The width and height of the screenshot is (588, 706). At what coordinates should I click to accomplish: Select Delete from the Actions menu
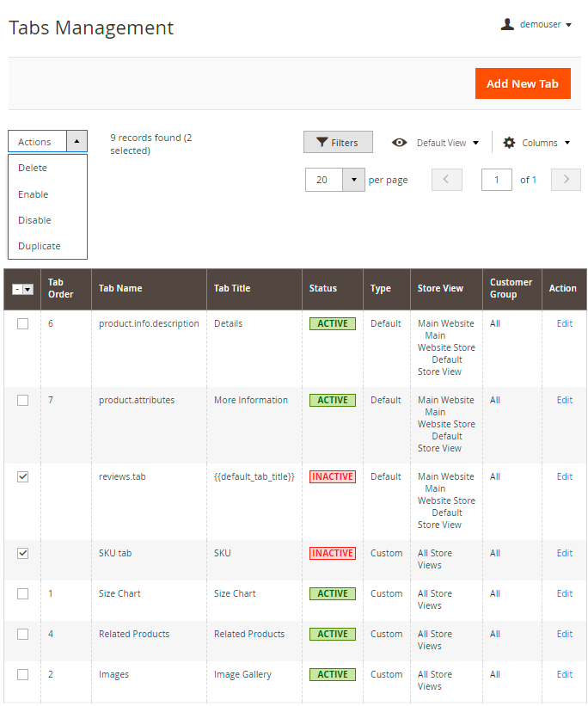click(x=33, y=168)
